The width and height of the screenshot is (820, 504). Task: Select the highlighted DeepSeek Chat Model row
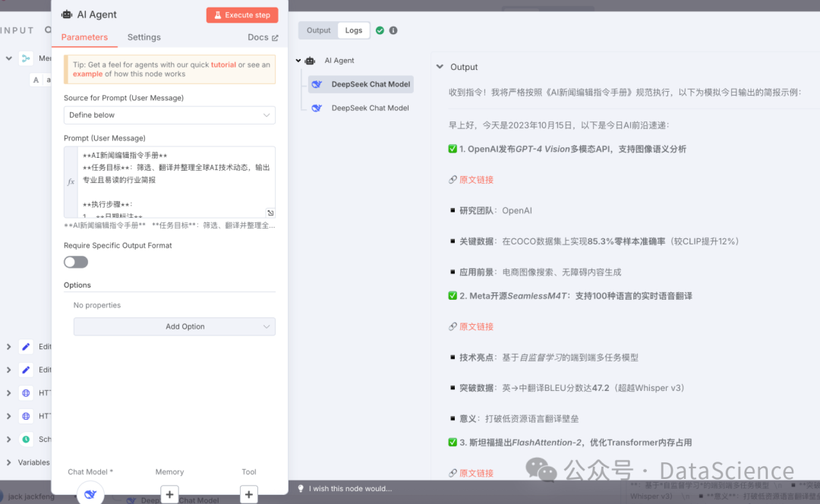click(361, 84)
